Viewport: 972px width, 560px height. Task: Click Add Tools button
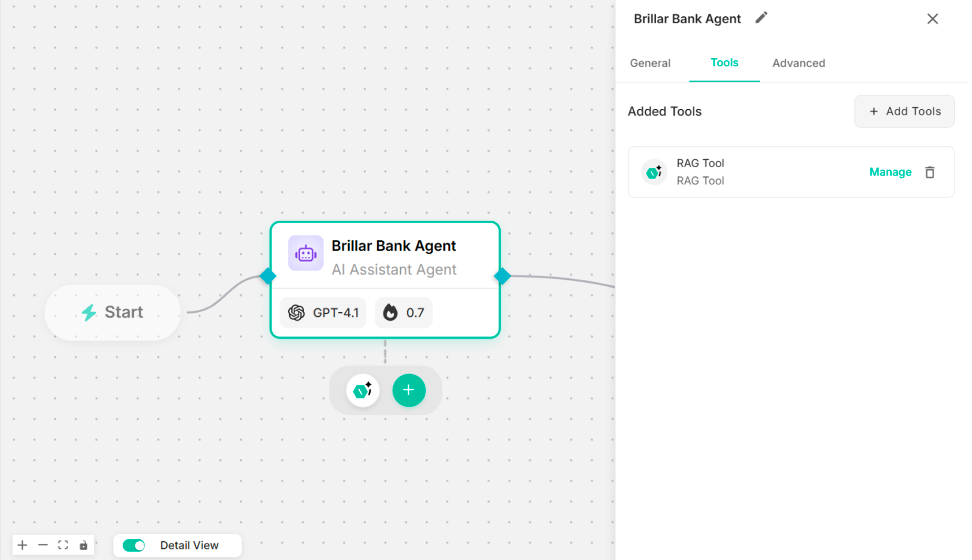coord(904,111)
